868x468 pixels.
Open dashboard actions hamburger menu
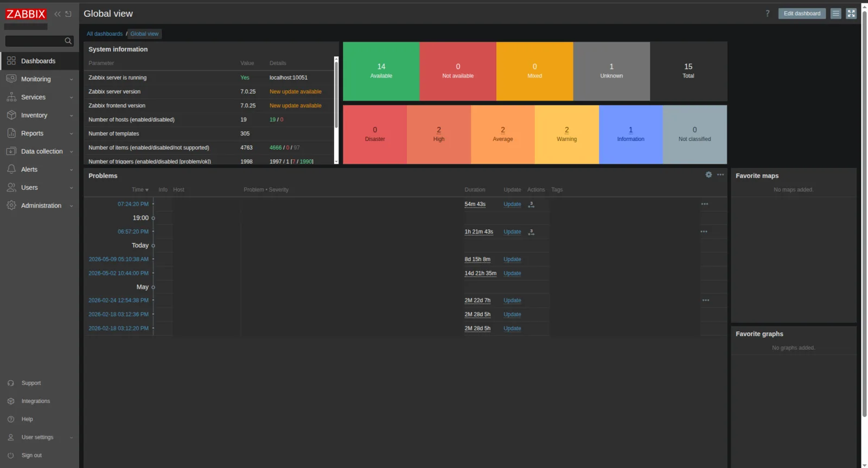coord(836,14)
